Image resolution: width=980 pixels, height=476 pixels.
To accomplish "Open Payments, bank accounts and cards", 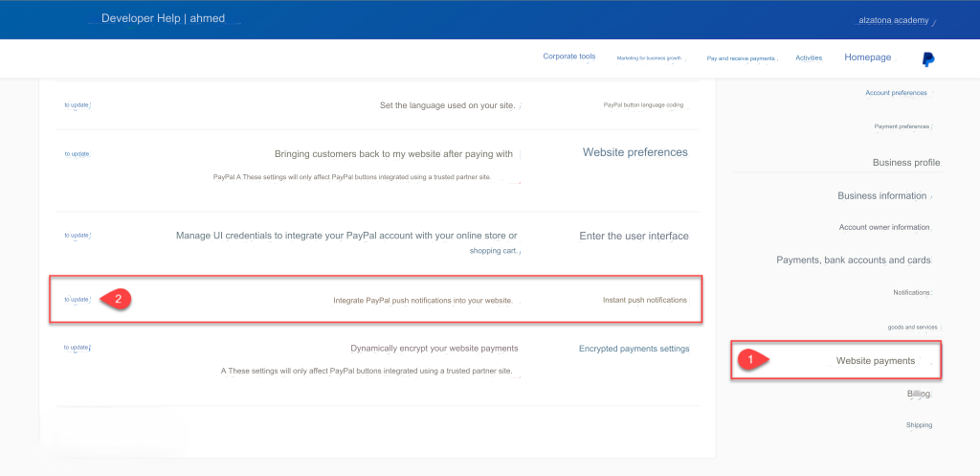I will pyautogui.click(x=853, y=260).
